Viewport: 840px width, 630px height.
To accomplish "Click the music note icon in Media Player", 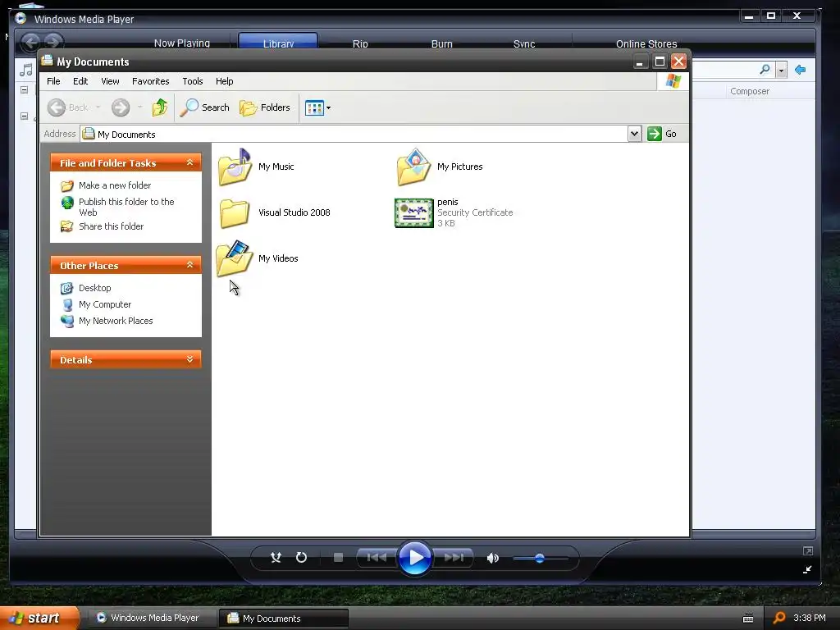I will pyautogui.click(x=25, y=70).
